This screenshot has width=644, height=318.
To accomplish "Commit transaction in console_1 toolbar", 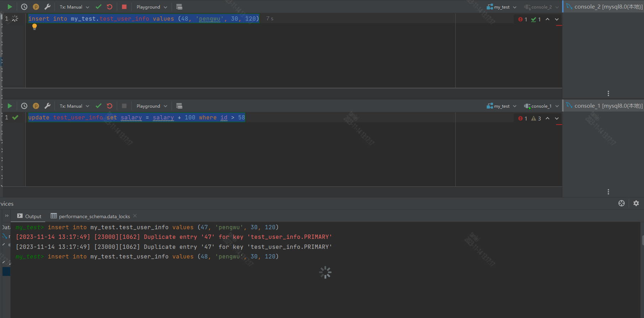I will [99, 106].
